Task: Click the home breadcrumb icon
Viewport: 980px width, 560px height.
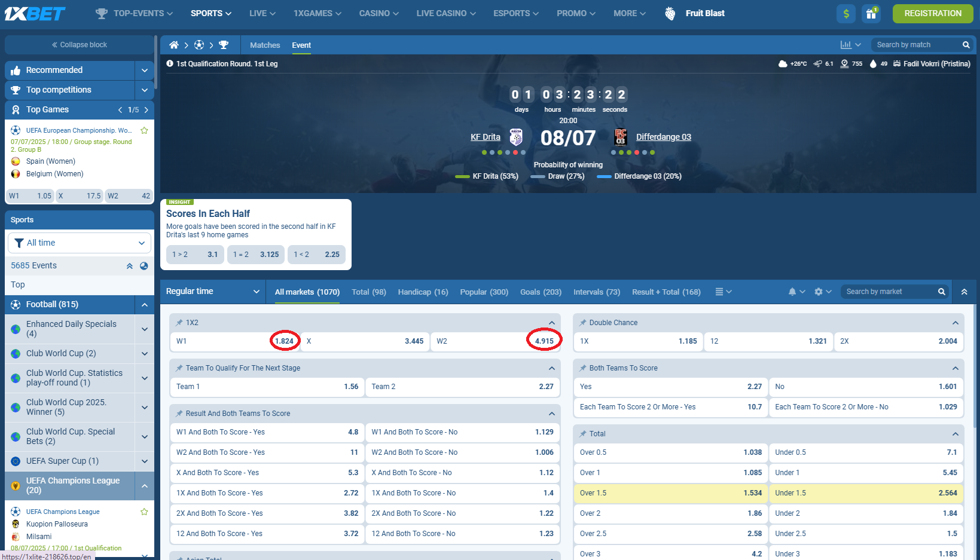Action: [174, 45]
